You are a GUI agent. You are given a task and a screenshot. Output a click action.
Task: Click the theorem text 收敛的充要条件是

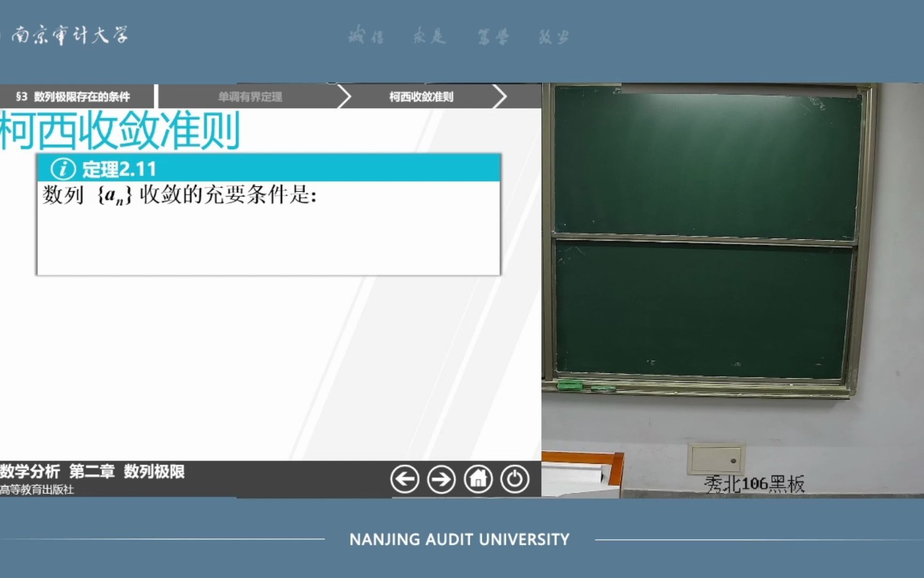point(228,195)
